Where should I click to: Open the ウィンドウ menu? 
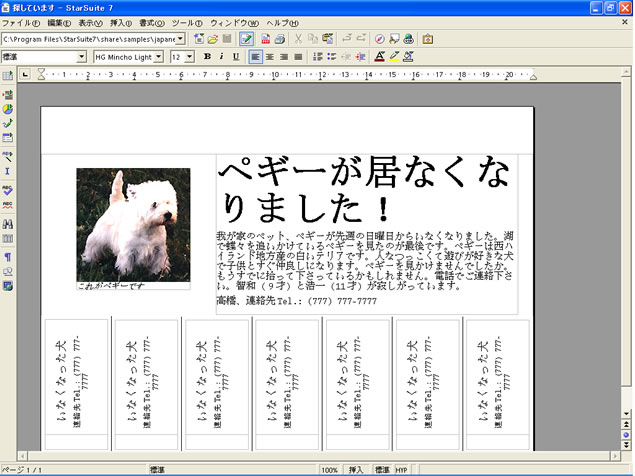pyautogui.click(x=234, y=23)
